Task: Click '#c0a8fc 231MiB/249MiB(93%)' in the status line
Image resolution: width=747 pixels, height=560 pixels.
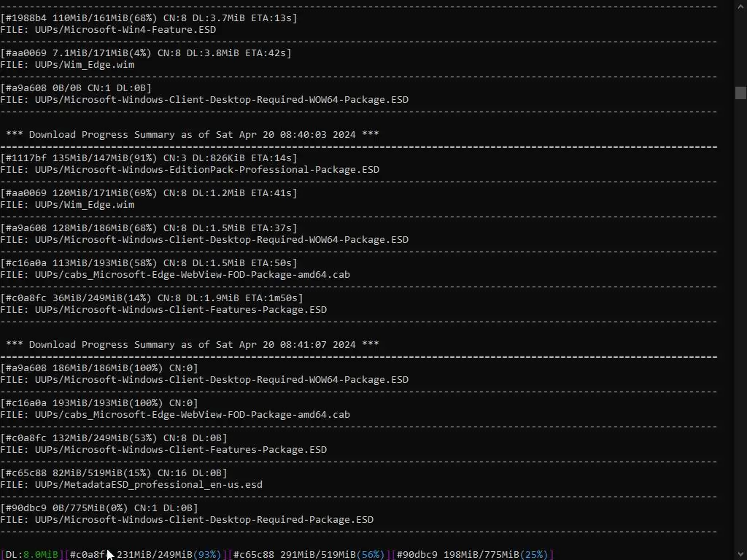Action: tap(145, 555)
